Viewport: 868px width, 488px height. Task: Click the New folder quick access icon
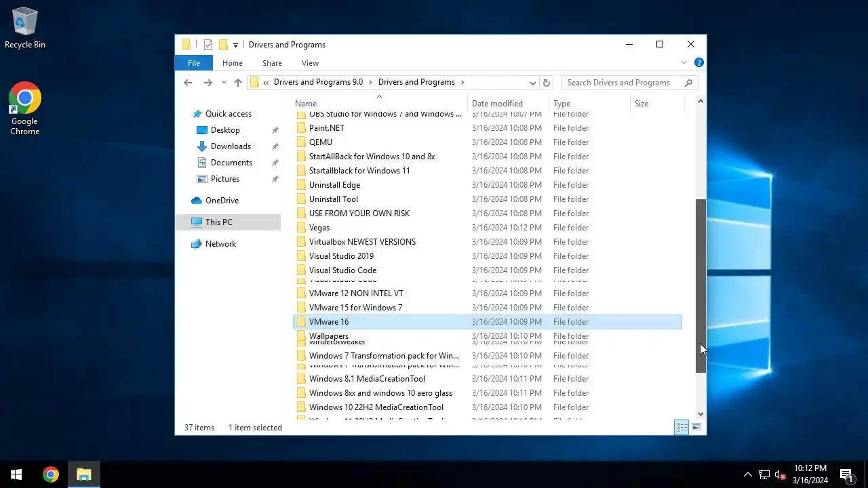[x=222, y=45]
